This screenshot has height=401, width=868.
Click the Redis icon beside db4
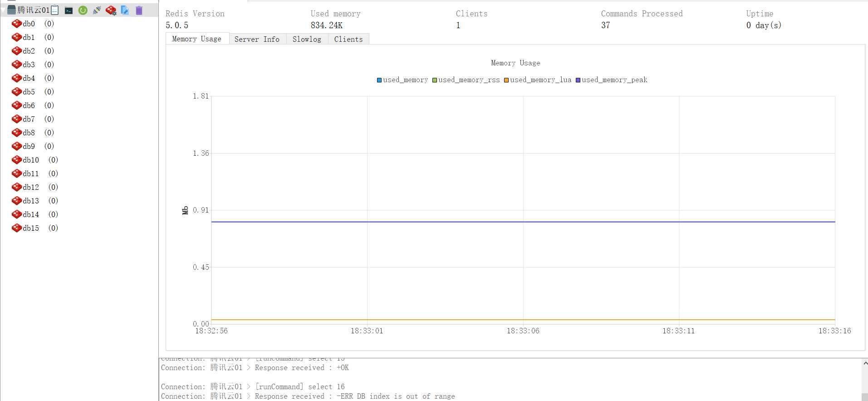[16, 78]
